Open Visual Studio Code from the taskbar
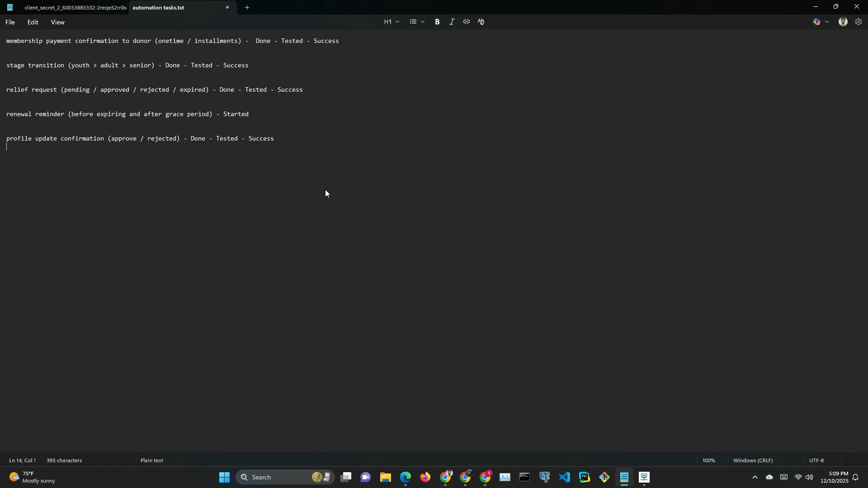 (x=565, y=477)
